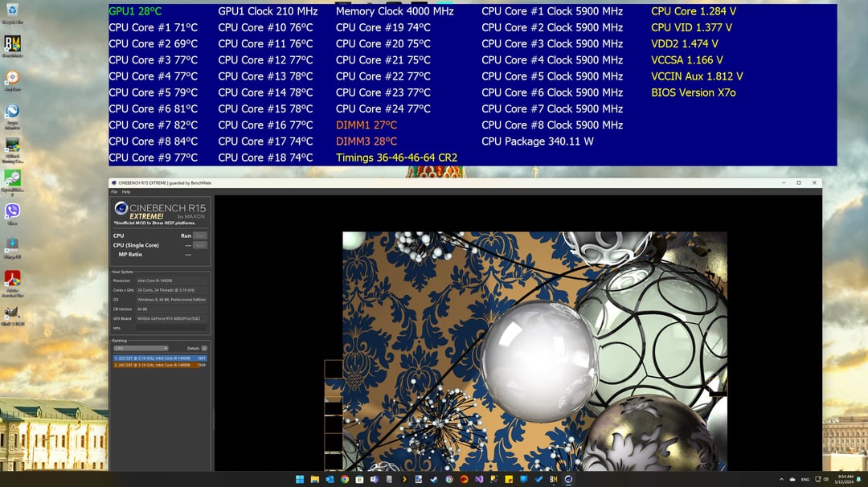Click the Info input field

tap(172, 328)
